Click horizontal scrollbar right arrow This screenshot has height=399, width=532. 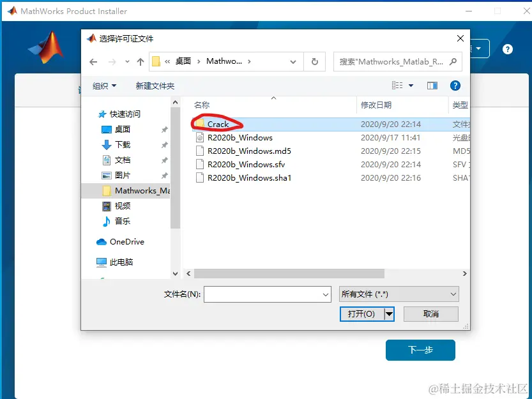pos(465,273)
